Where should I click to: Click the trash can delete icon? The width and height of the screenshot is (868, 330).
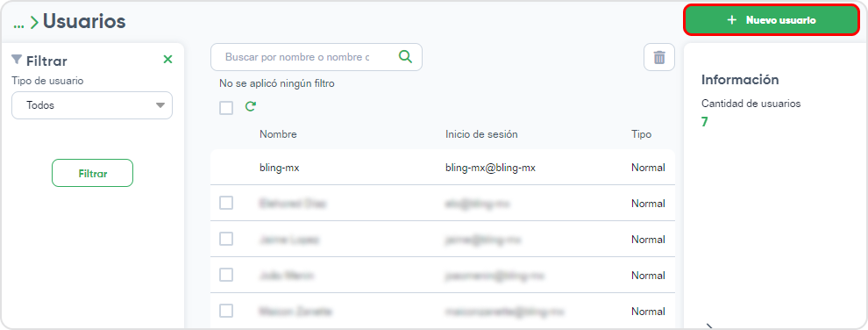(659, 57)
